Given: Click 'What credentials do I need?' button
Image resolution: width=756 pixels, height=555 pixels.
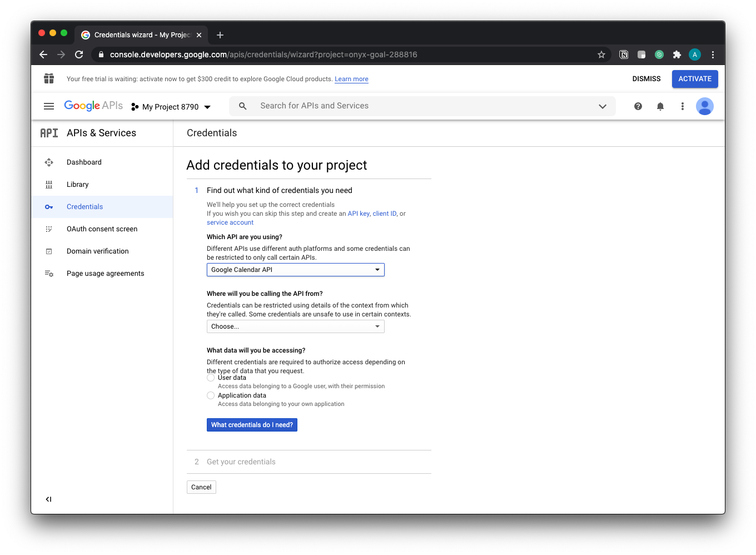Looking at the screenshot, I should point(252,425).
